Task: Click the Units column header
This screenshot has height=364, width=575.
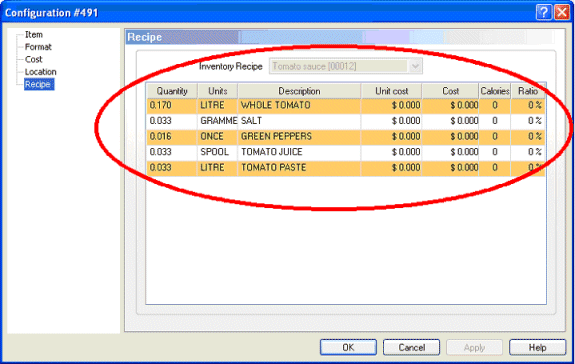Action: click(218, 91)
